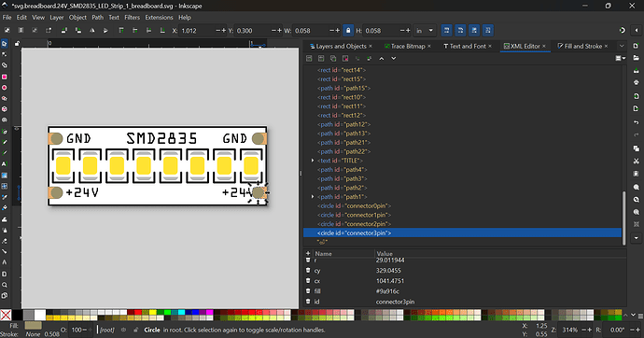Add new attribute plus icon
Viewport: 644px width, 338px height.
click(308, 253)
